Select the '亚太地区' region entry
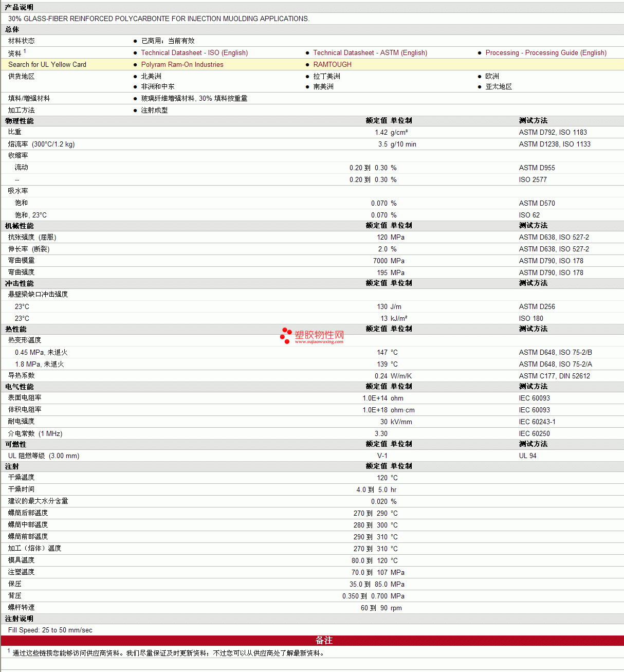The height and width of the screenshot is (672, 624). (499, 87)
